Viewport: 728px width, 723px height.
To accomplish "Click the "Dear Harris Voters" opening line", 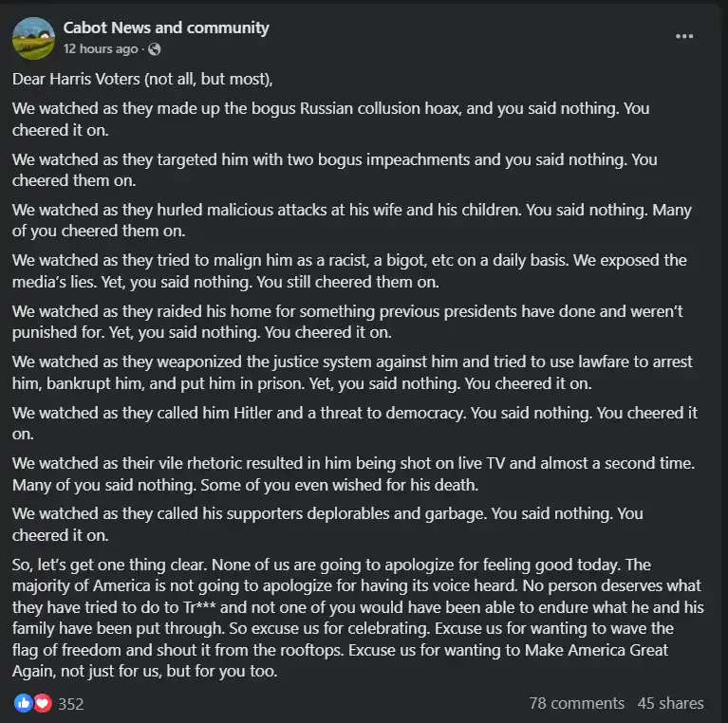I will pos(142,79).
